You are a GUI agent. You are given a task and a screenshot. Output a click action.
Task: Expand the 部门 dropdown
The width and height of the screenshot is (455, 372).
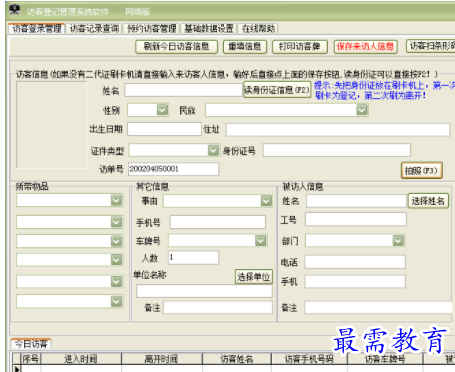(x=398, y=240)
